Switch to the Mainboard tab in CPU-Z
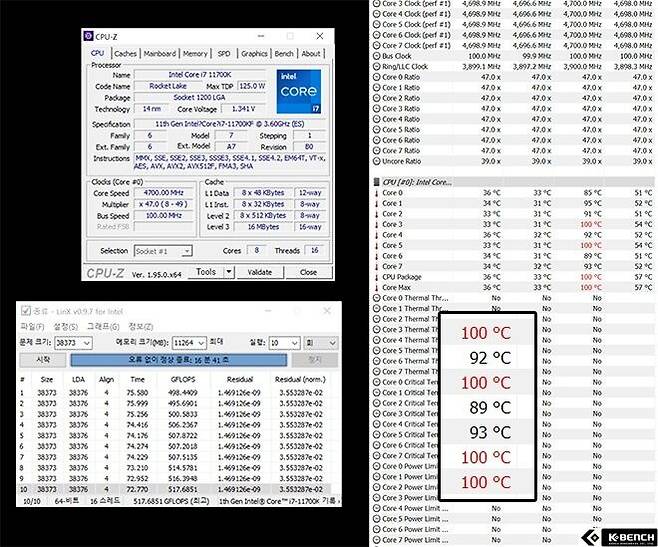Viewport: 658px width, 547px height. click(x=159, y=54)
